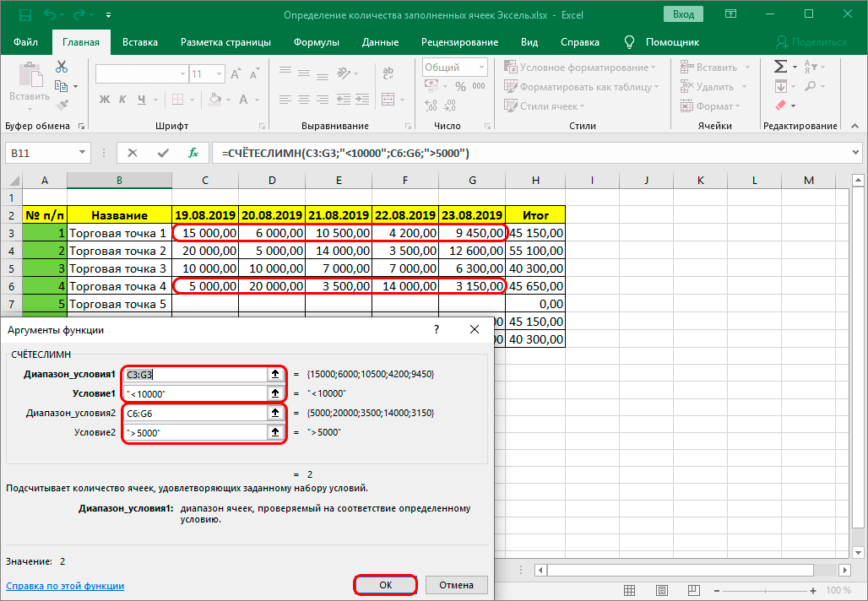Toggle left alignment icon
This screenshot has width=868, height=601.
coord(285,100)
